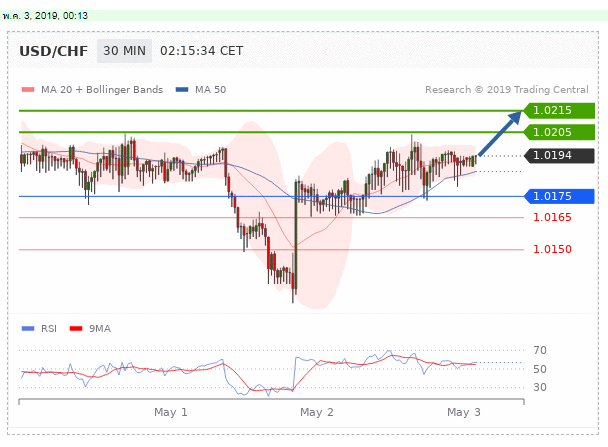Click the May 3 date axis label
Image resolution: width=608 pixels, height=447 pixels.
pos(464,412)
